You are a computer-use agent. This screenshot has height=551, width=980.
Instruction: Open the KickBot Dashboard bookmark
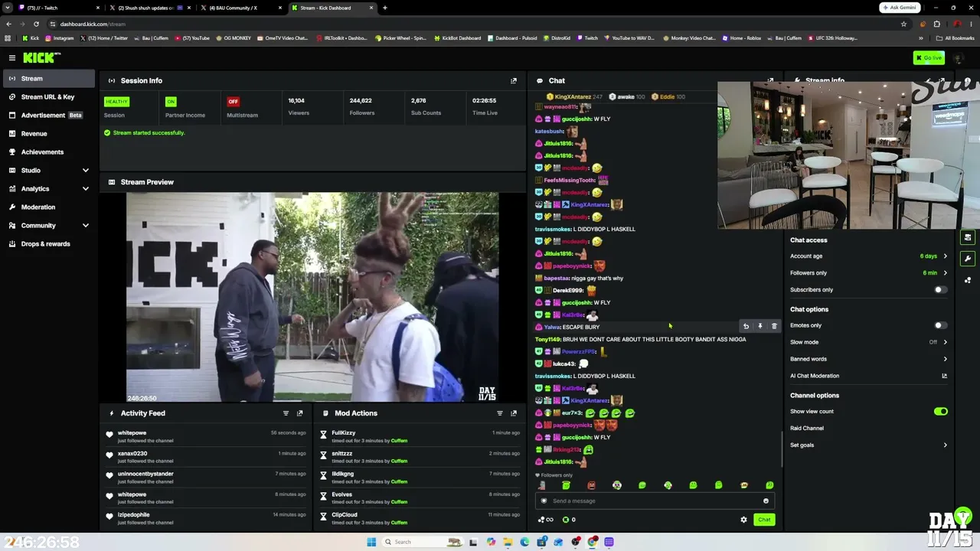point(459,38)
